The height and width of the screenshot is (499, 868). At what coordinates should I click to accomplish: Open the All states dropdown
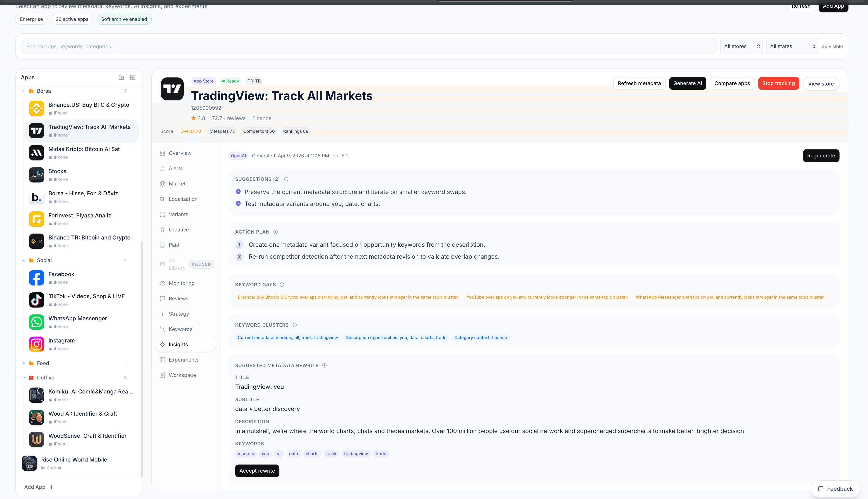[792, 46]
